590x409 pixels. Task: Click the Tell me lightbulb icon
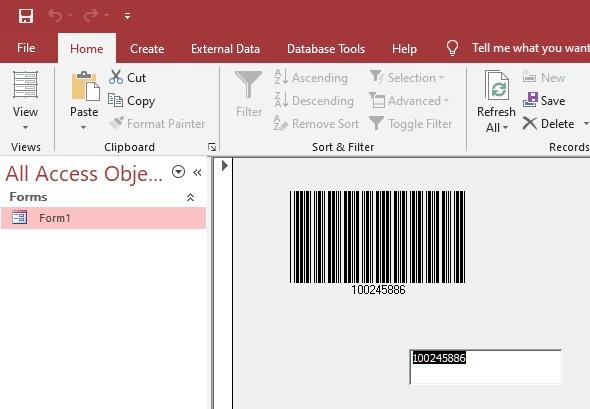tap(452, 48)
